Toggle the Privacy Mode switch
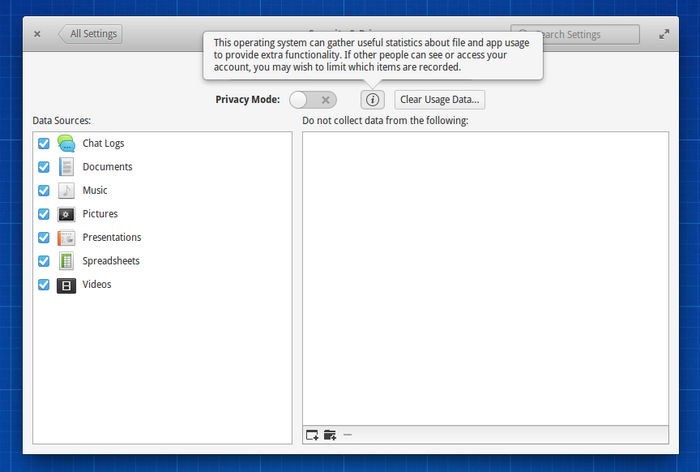 [313, 100]
